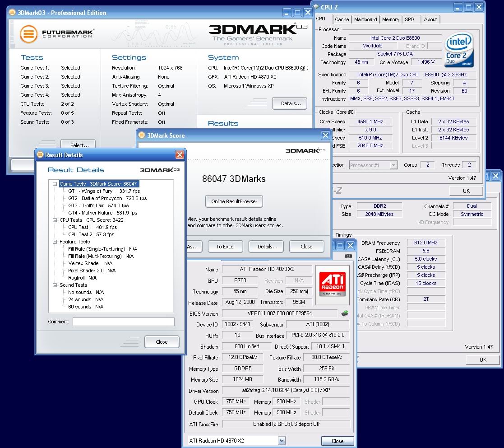The width and height of the screenshot is (504, 448).
Task: Switch to the Cache tab in CPU-Z
Action: [x=342, y=19]
